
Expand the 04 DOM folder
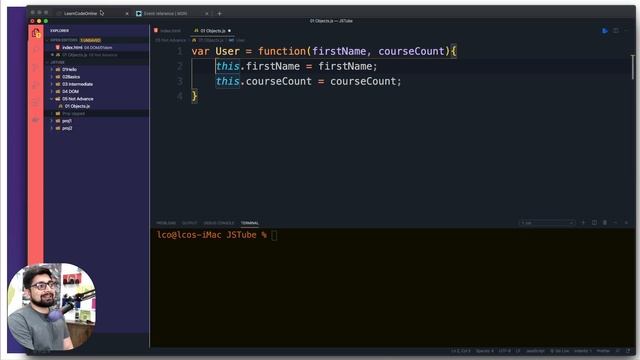click(52, 91)
